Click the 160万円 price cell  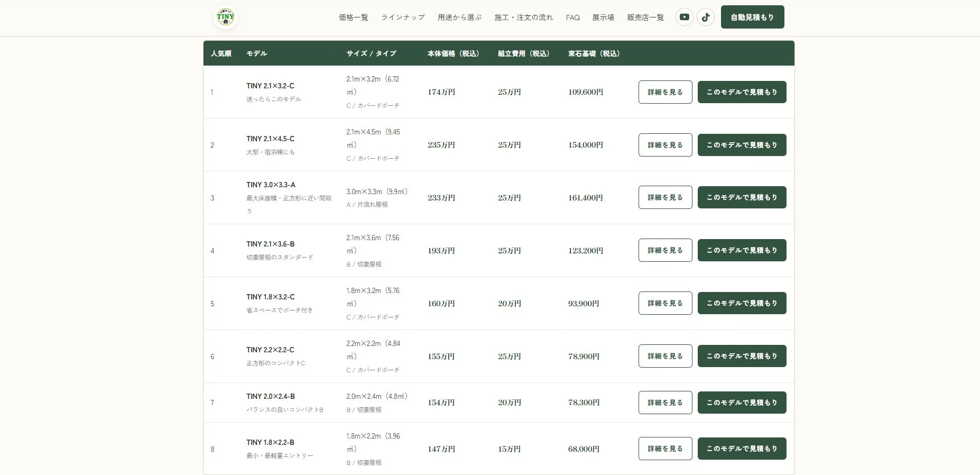click(441, 304)
